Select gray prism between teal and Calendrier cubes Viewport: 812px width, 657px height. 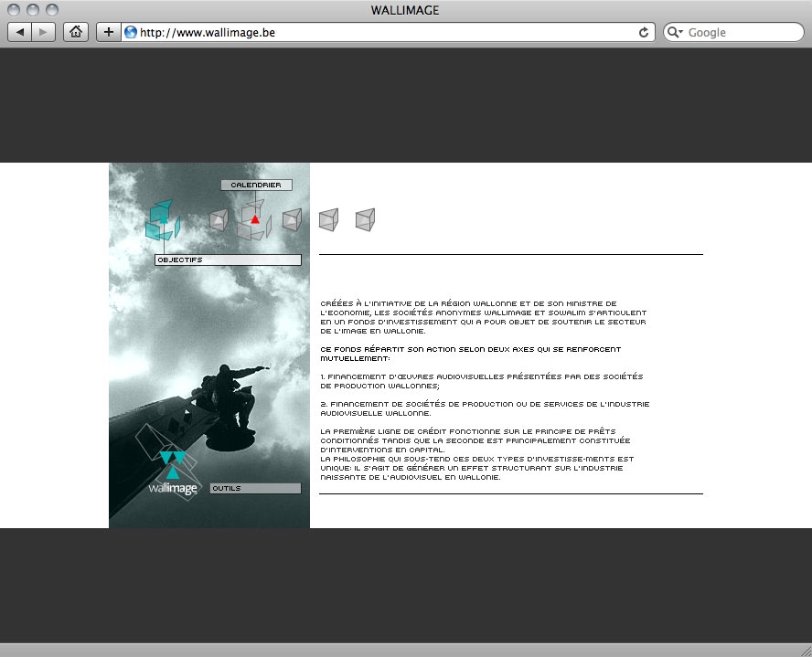coord(218,219)
